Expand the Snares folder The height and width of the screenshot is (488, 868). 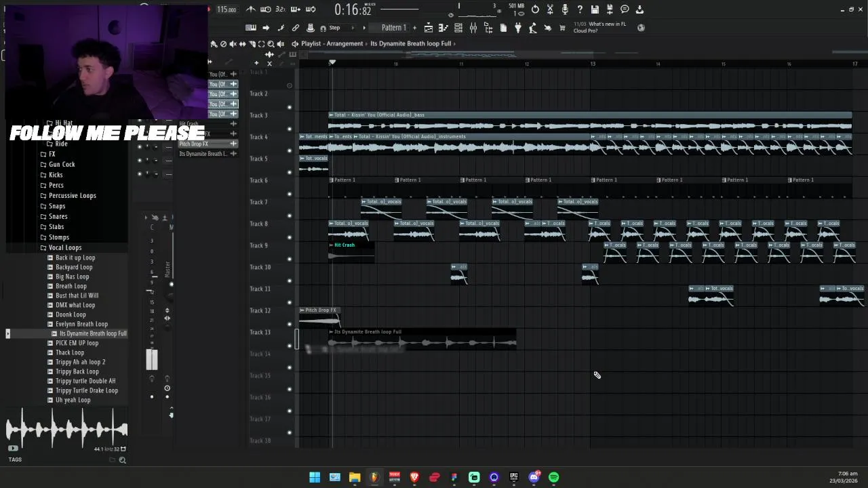pyautogui.click(x=58, y=217)
